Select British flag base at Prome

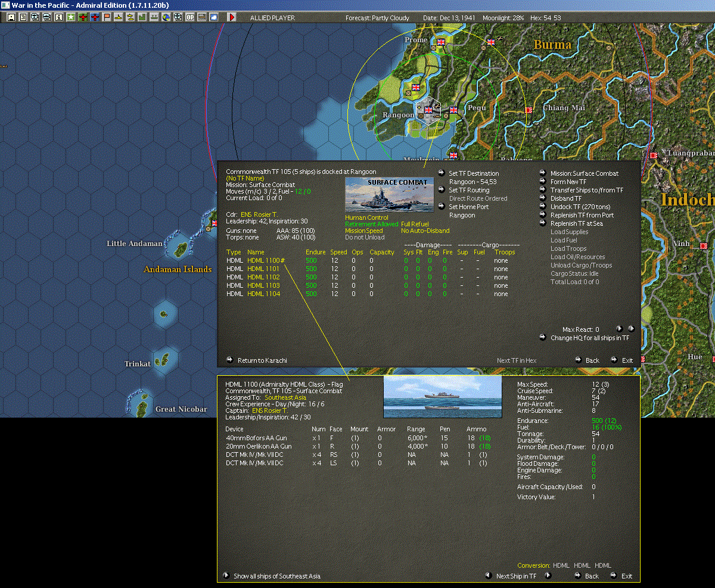point(441,42)
